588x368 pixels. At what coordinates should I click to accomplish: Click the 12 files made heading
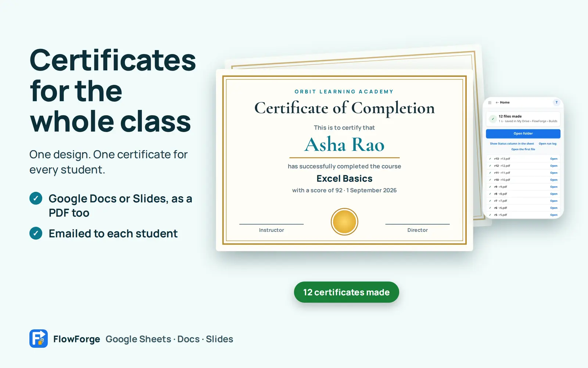pyautogui.click(x=510, y=116)
